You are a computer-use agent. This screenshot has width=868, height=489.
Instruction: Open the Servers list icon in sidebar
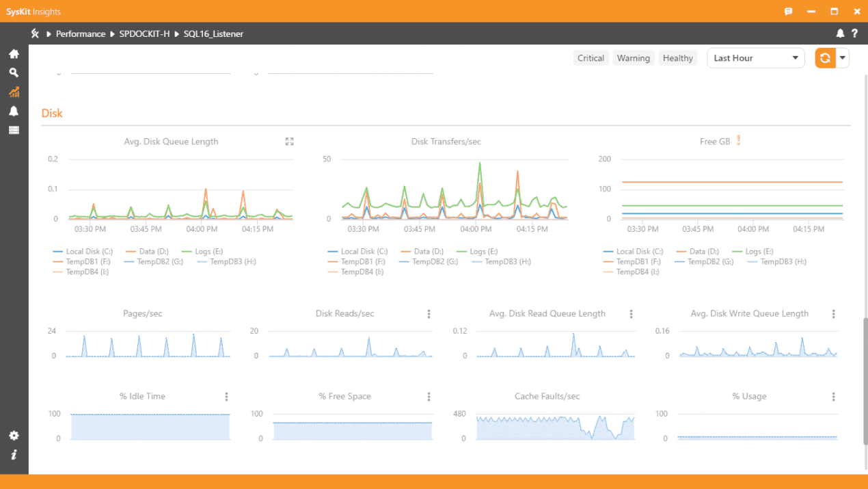tap(14, 130)
